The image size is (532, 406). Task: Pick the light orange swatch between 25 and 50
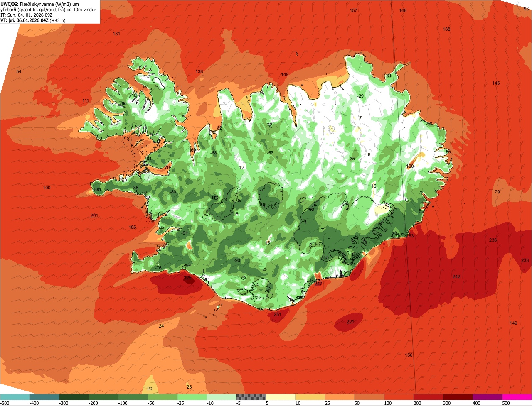point(340,397)
